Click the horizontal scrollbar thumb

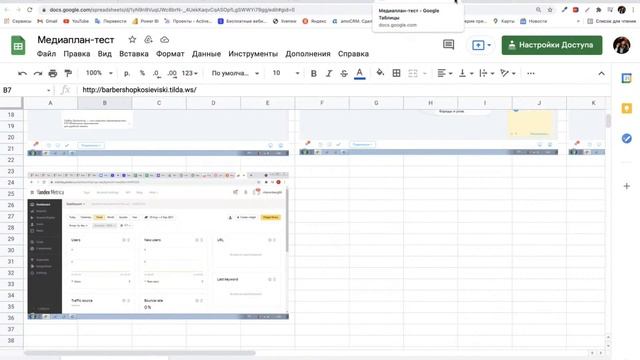pos(140,353)
